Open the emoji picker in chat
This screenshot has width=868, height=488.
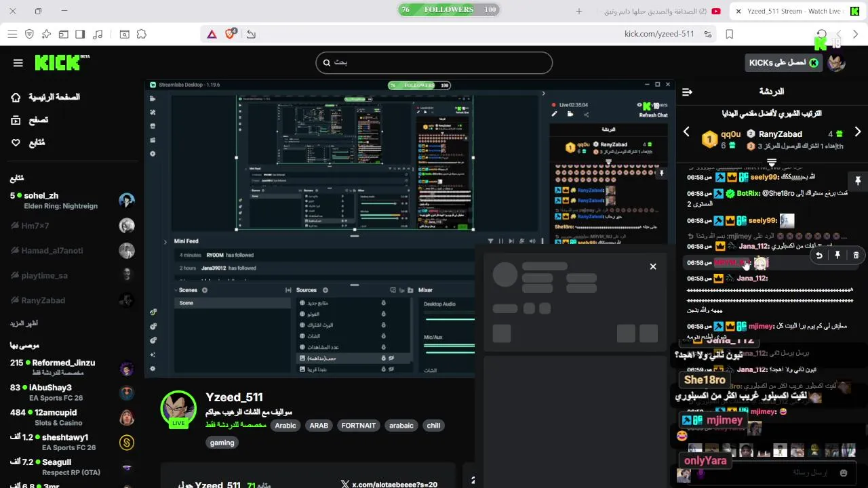(x=844, y=473)
